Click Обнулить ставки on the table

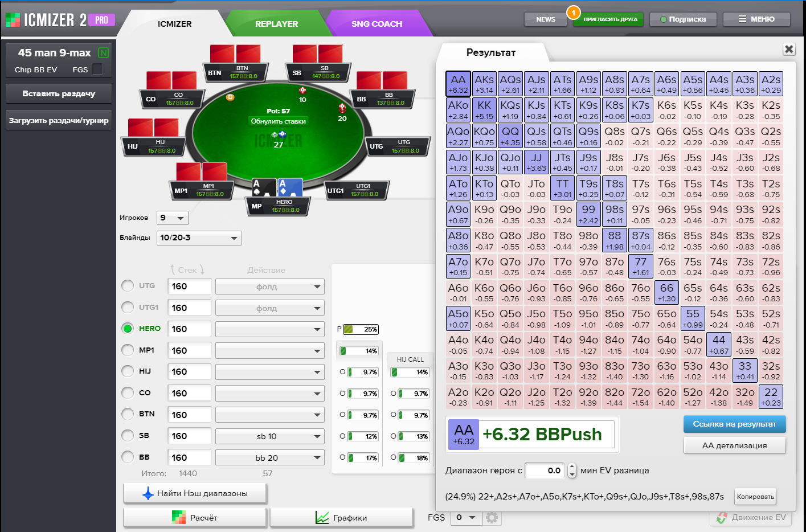(x=278, y=121)
